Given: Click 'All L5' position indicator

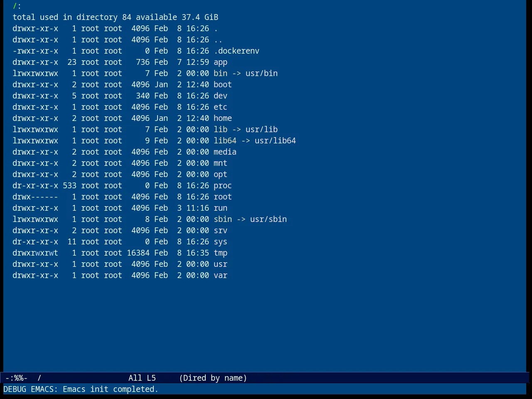Looking at the screenshot, I should 142,378.
